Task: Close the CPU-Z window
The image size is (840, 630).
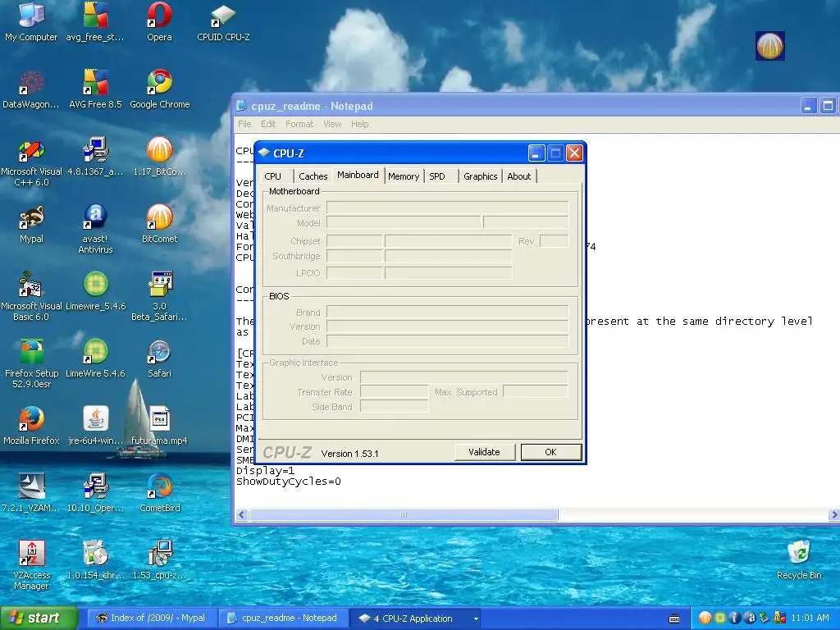Action: click(574, 153)
